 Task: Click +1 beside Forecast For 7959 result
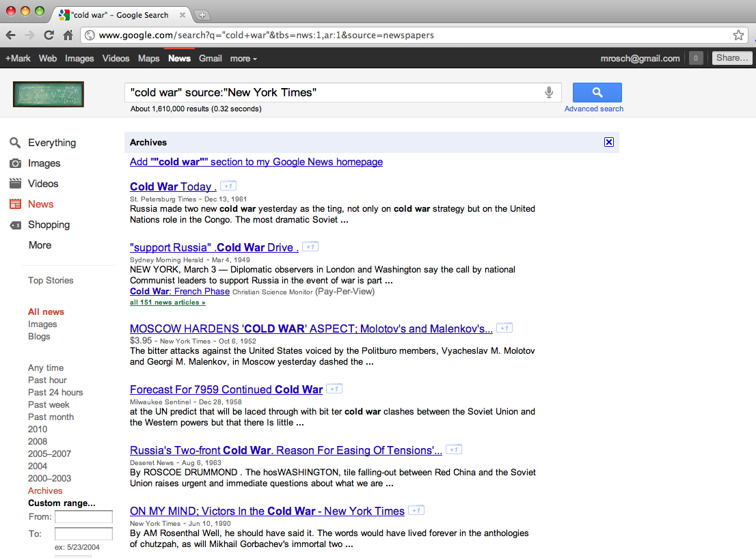coord(334,389)
